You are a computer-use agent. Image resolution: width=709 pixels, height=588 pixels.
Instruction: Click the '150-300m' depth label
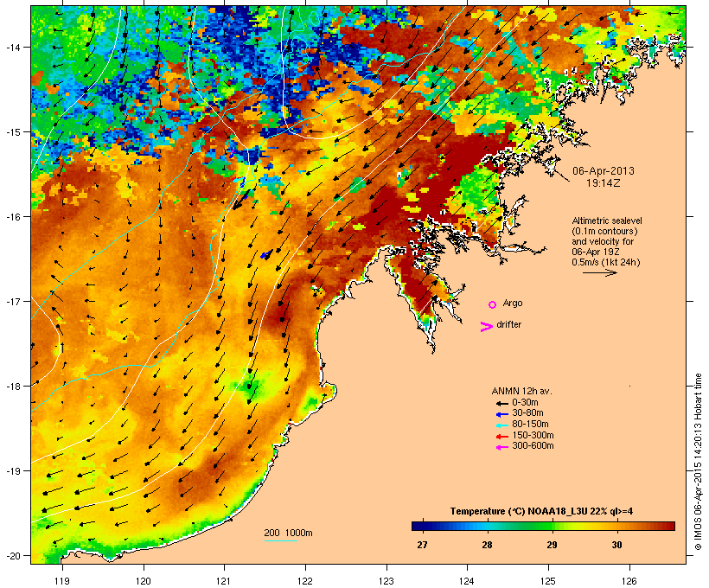(x=533, y=435)
